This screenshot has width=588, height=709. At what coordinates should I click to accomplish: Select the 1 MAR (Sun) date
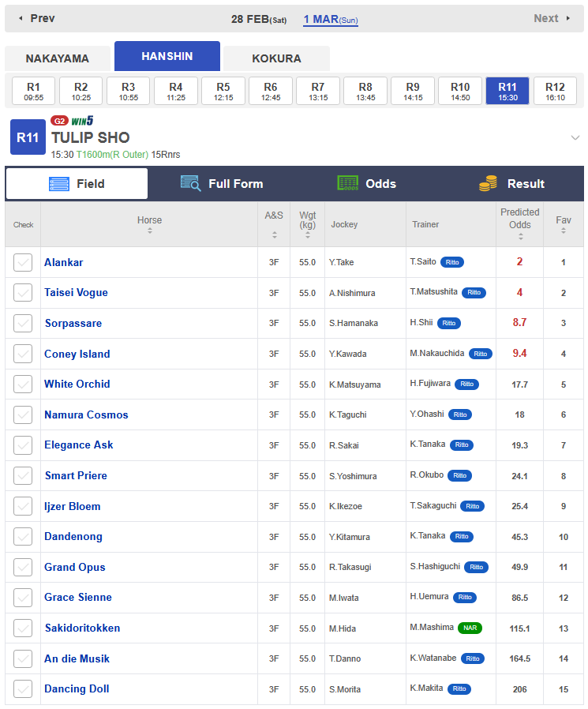coord(331,20)
